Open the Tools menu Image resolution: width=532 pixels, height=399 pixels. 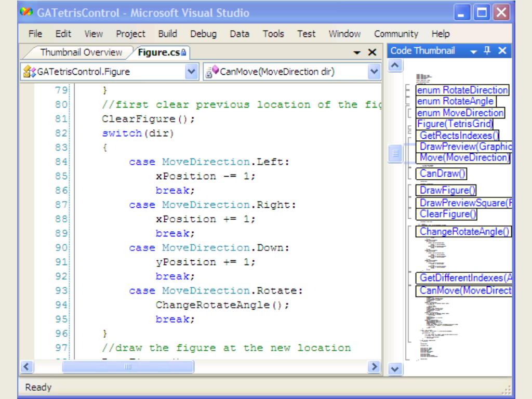273,34
